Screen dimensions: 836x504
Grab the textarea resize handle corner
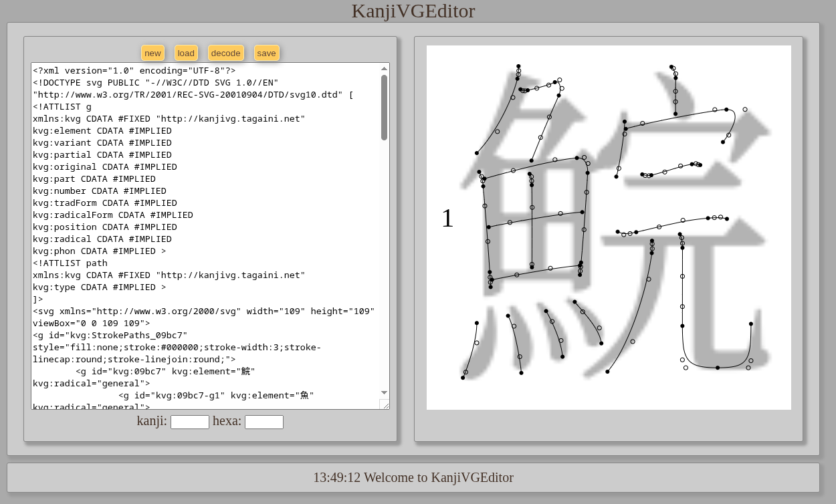tap(385, 404)
